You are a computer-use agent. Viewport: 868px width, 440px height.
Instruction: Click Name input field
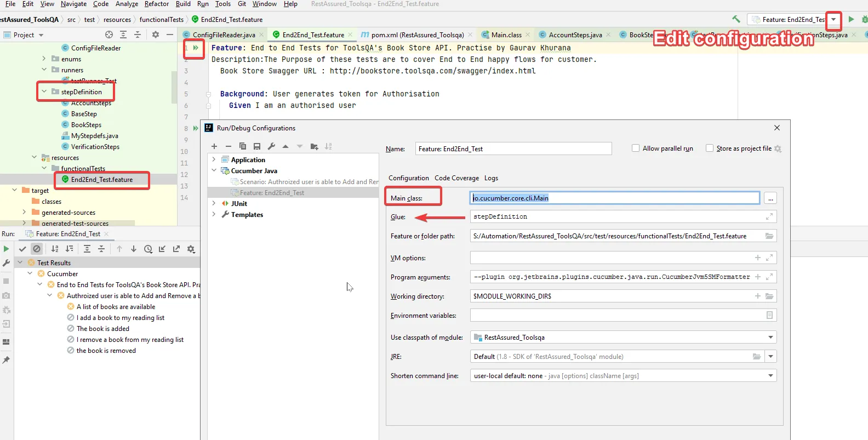(513, 148)
